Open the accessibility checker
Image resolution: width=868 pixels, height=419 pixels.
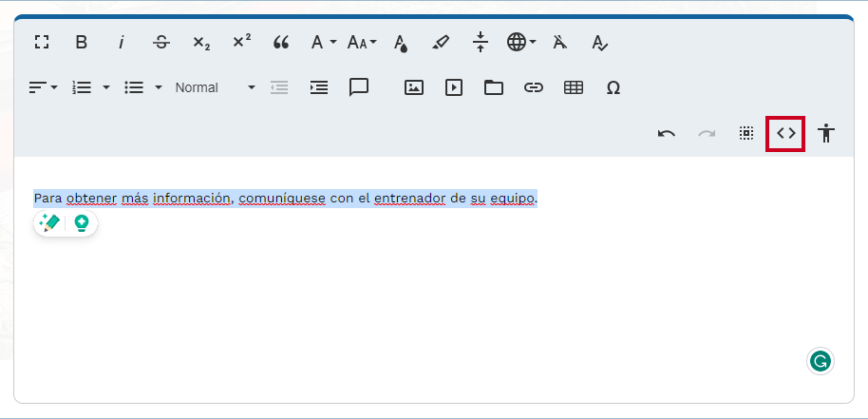(826, 133)
